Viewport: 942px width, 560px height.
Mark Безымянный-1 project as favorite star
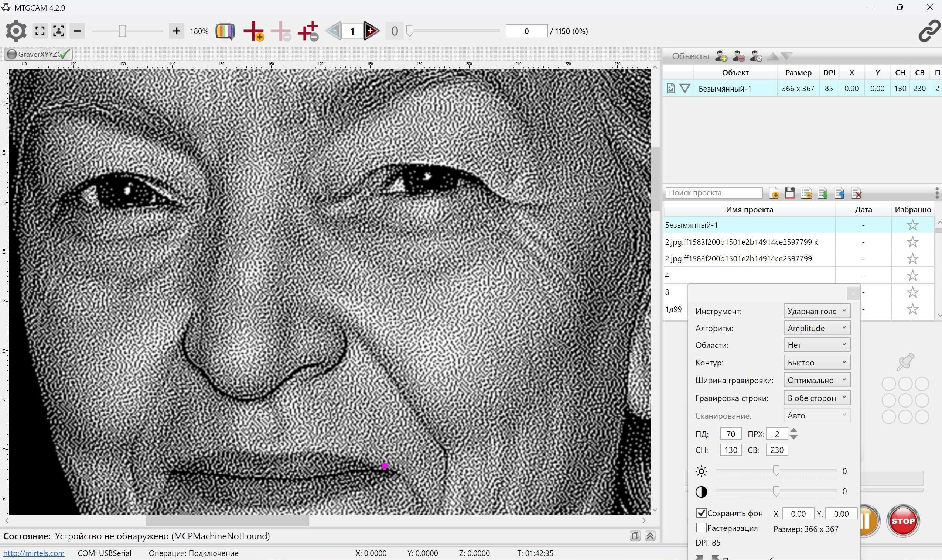pyautogui.click(x=912, y=225)
